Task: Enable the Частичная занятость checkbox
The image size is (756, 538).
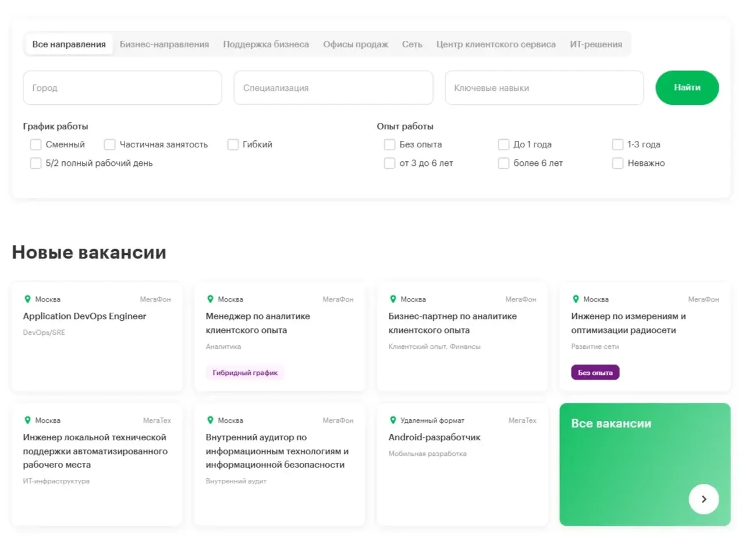Action: [109, 144]
